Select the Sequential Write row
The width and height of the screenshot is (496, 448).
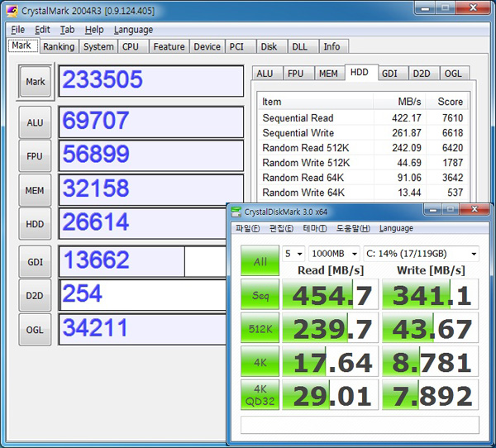(363, 133)
